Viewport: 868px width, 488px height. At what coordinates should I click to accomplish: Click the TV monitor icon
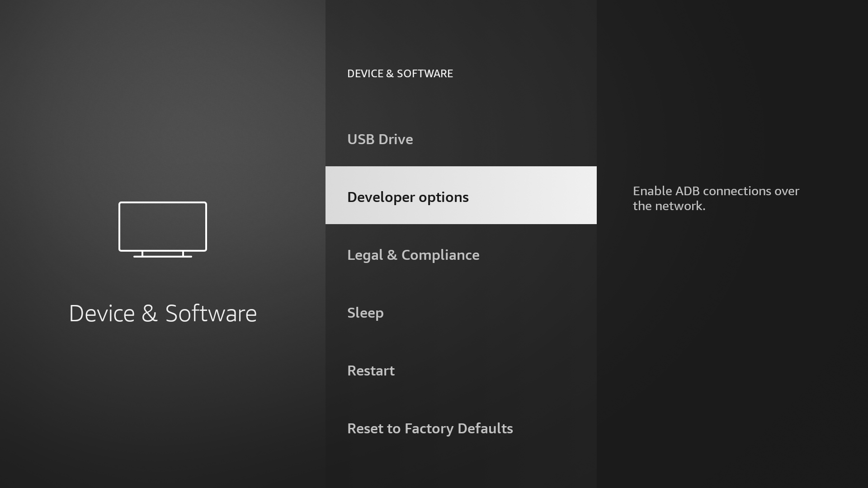(163, 230)
